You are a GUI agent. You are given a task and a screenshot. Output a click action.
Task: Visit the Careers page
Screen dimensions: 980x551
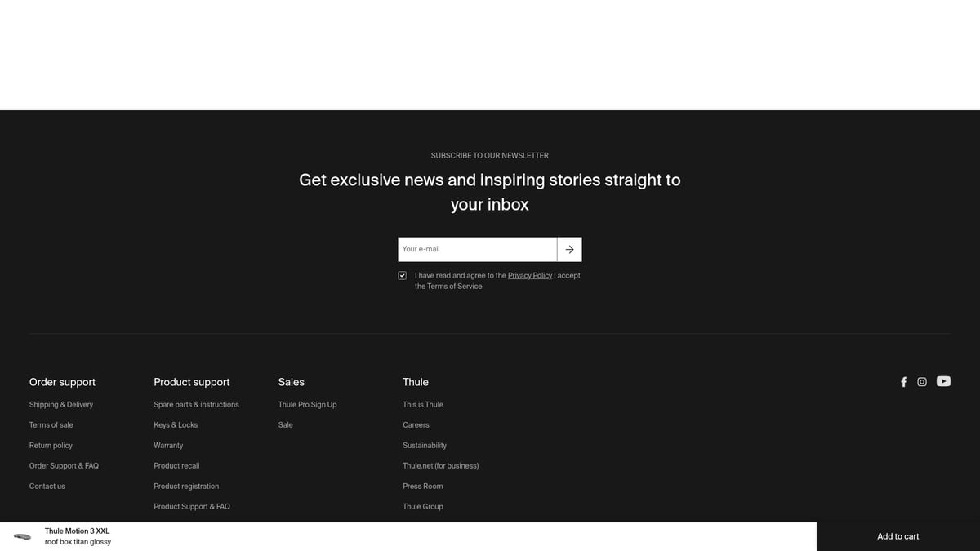coord(416,425)
